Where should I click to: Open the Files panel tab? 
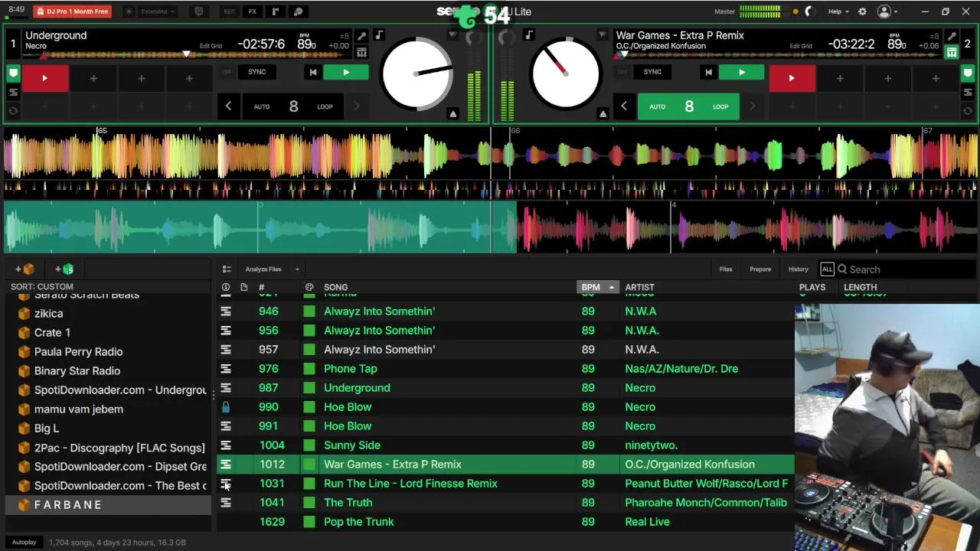coord(726,269)
